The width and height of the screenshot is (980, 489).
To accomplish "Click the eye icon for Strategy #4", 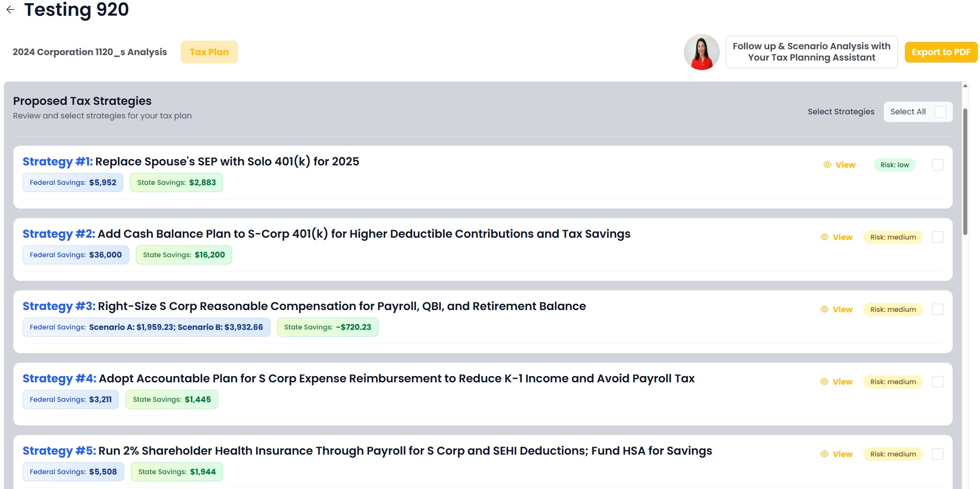I will [825, 382].
